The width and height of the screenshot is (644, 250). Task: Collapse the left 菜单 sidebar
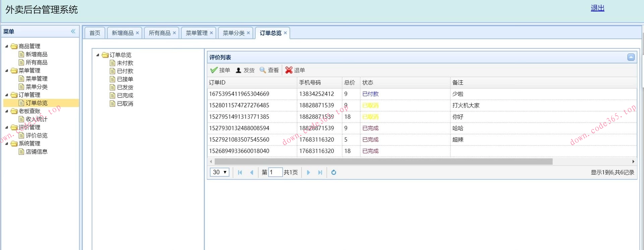[x=73, y=32]
